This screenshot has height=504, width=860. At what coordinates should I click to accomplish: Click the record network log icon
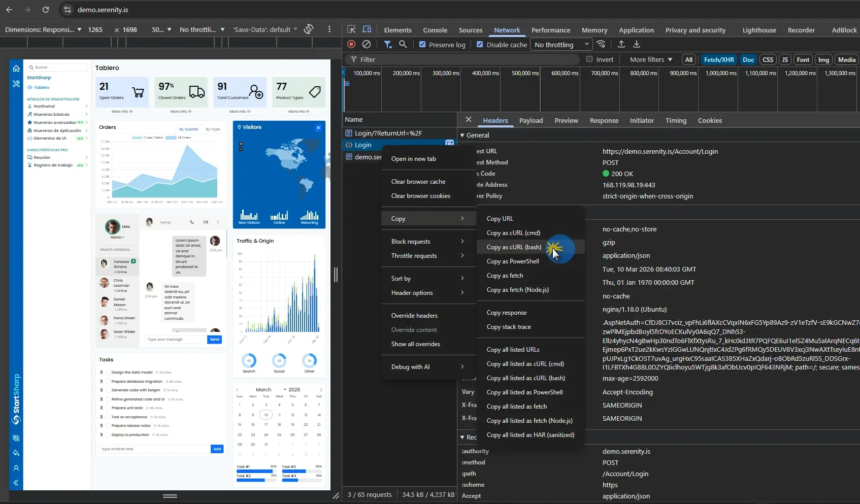(351, 45)
